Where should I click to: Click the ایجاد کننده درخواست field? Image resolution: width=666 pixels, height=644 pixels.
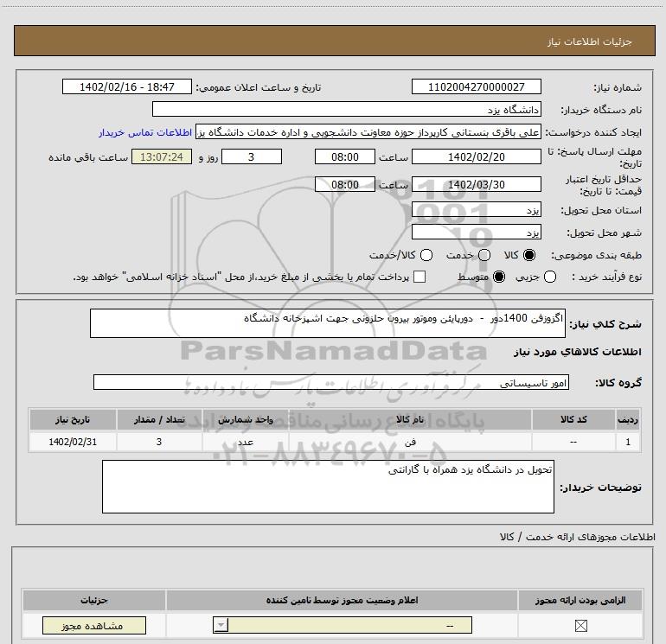(x=368, y=132)
